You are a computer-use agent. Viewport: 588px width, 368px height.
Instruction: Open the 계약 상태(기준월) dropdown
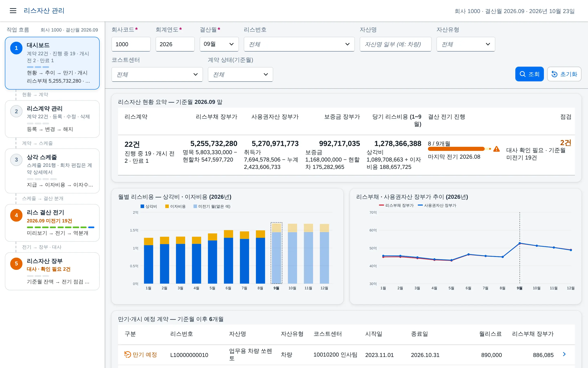[x=241, y=74]
